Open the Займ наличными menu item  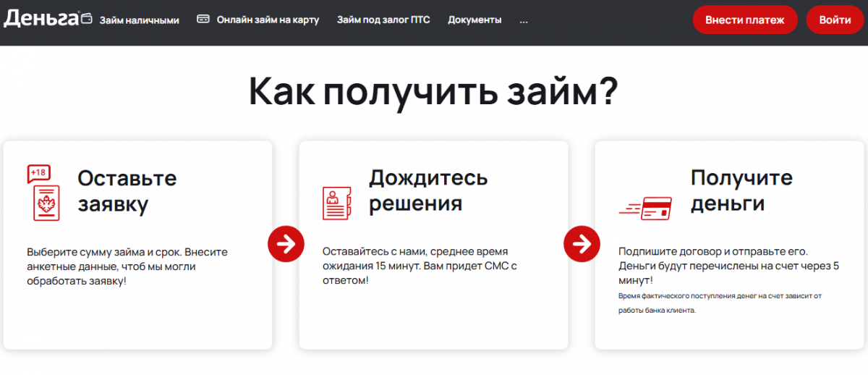tap(139, 20)
